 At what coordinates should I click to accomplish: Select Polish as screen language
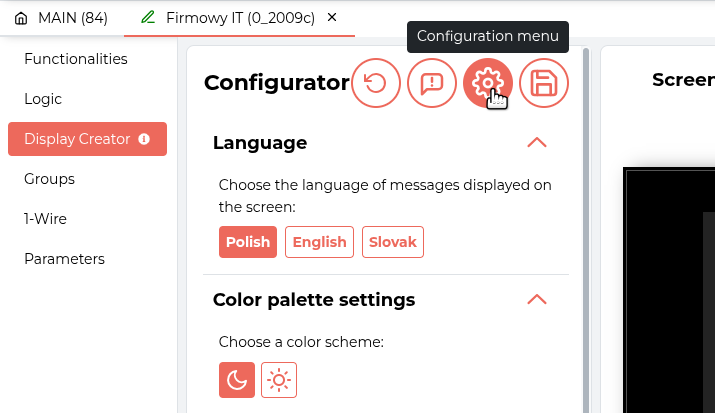(x=248, y=242)
